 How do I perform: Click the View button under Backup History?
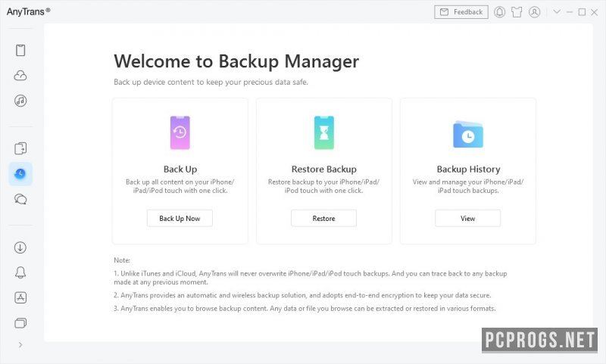(467, 218)
